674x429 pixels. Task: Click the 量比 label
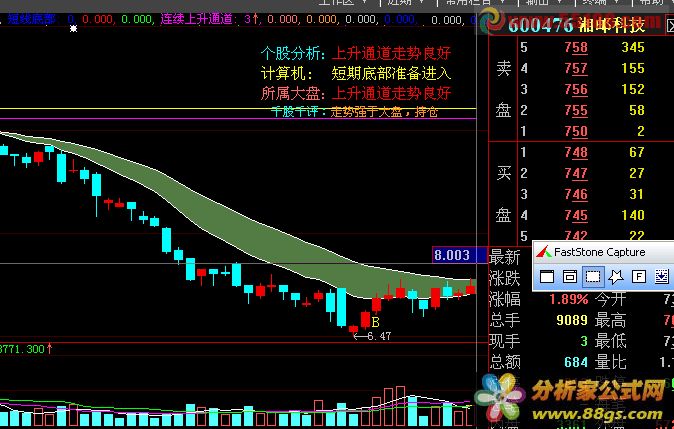coord(610,362)
